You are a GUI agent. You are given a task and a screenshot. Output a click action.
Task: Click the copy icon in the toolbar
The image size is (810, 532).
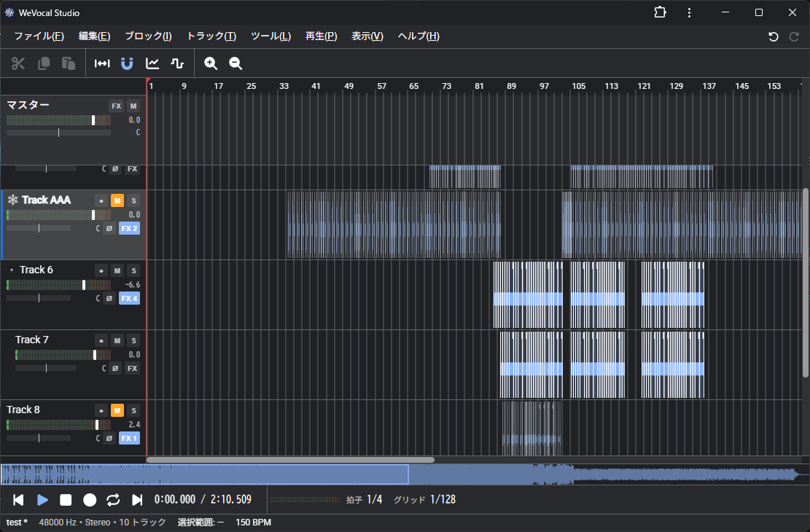coord(44,63)
